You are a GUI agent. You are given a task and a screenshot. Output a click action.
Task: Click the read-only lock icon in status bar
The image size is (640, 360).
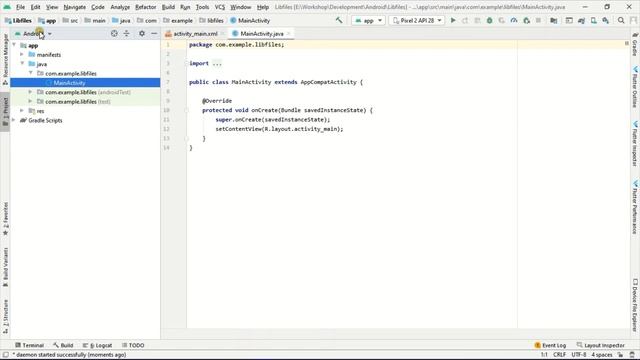point(620,355)
